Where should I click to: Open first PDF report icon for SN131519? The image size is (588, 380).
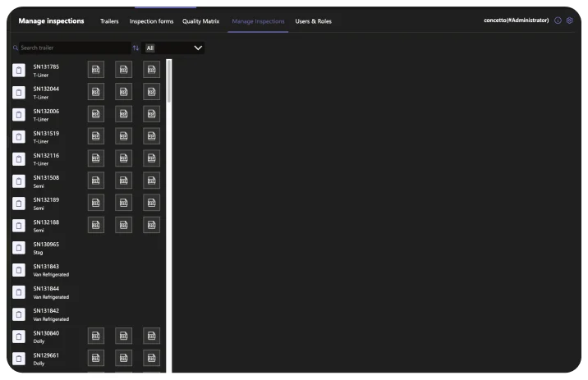pos(95,136)
